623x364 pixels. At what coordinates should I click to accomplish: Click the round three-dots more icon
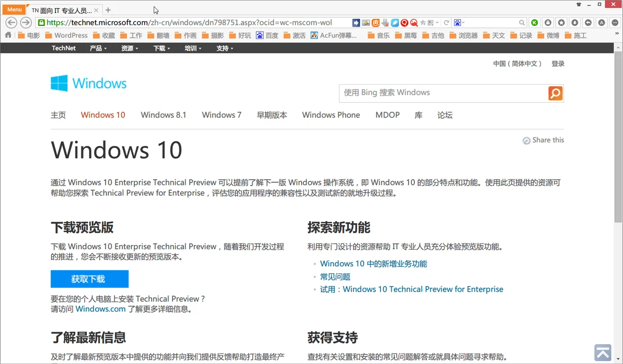[615, 23]
